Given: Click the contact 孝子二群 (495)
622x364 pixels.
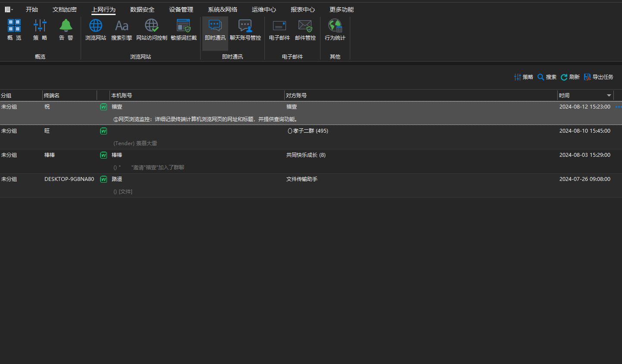Looking at the screenshot, I should pyautogui.click(x=308, y=131).
